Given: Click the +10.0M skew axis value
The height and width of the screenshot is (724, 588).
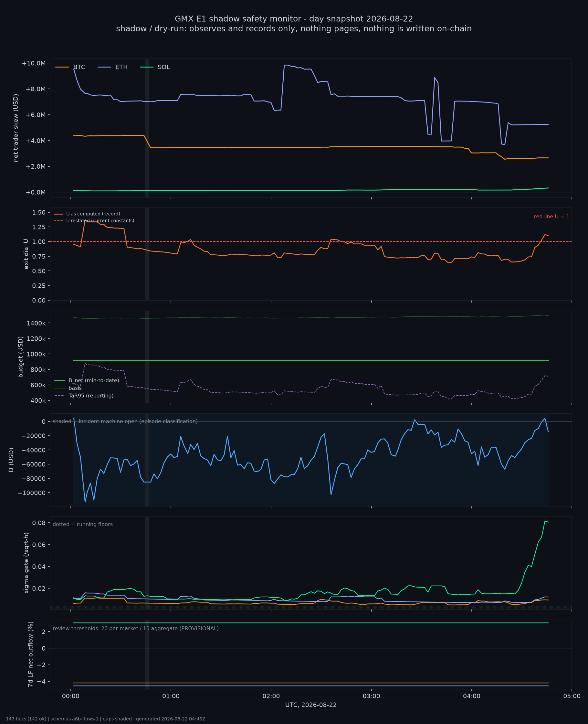Looking at the screenshot, I should pos(34,63).
